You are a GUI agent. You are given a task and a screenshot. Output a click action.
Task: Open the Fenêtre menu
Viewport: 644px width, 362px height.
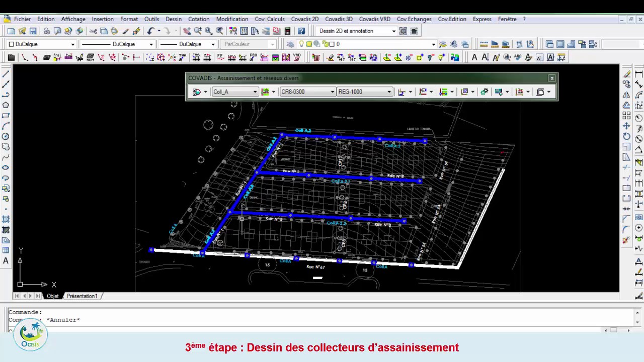click(x=507, y=19)
